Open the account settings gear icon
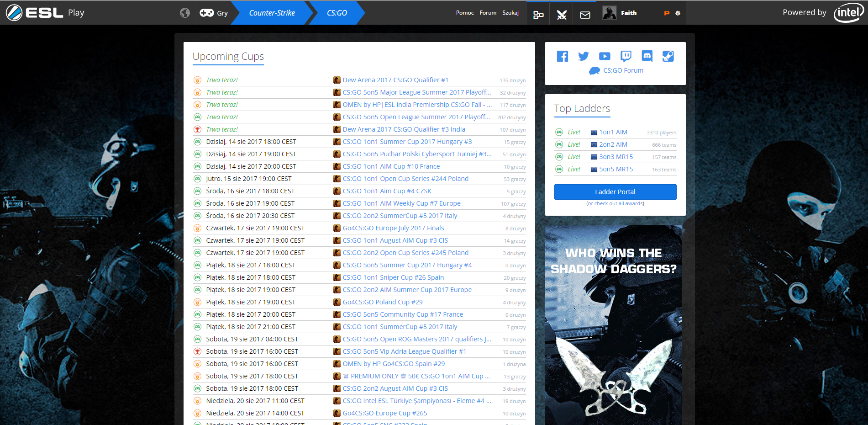Screen dimensions: 868x425 point(678,13)
